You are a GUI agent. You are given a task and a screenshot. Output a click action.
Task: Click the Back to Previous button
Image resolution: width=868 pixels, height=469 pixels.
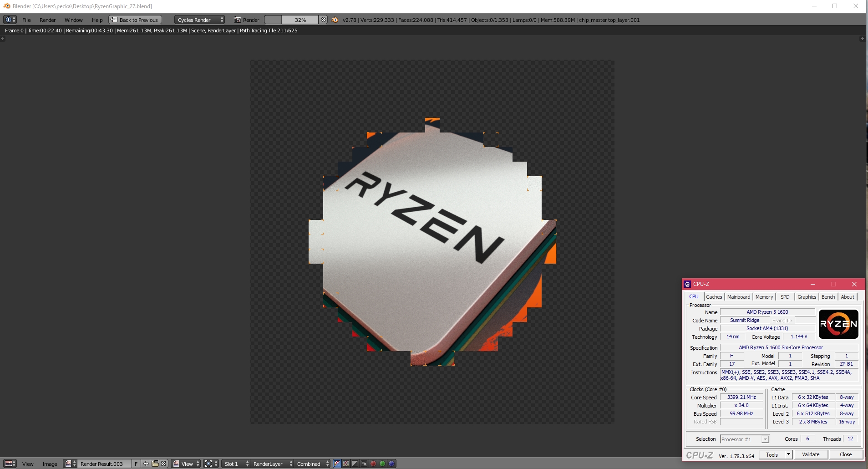tap(135, 20)
